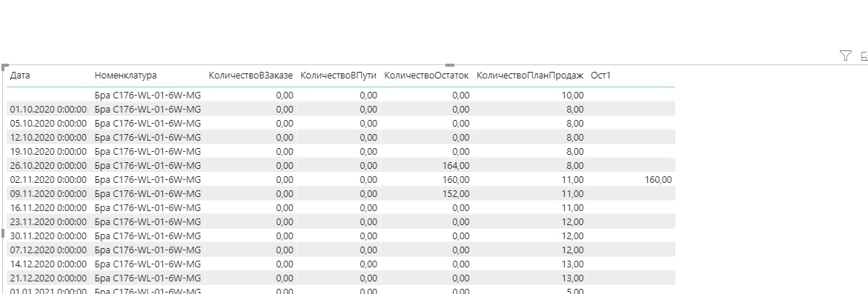Click the plan value 11,00 in the 02.11.2020 row
This screenshot has width=868, height=294.
point(572,180)
